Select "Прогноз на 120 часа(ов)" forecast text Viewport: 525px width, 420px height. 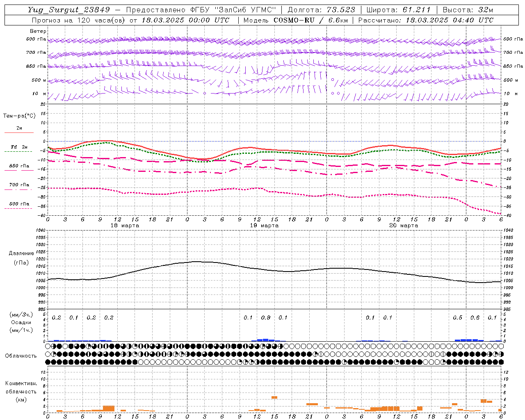point(79,20)
